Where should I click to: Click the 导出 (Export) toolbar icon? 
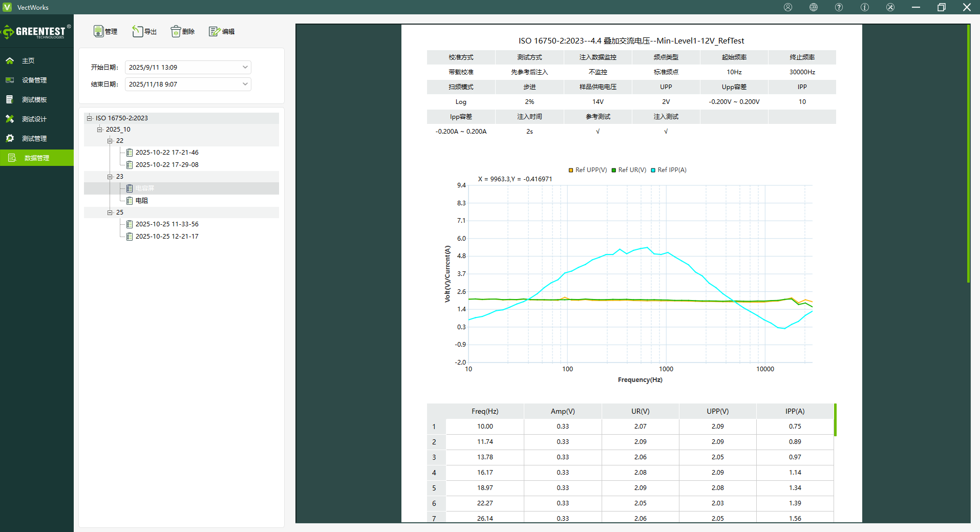pos(137,31)
